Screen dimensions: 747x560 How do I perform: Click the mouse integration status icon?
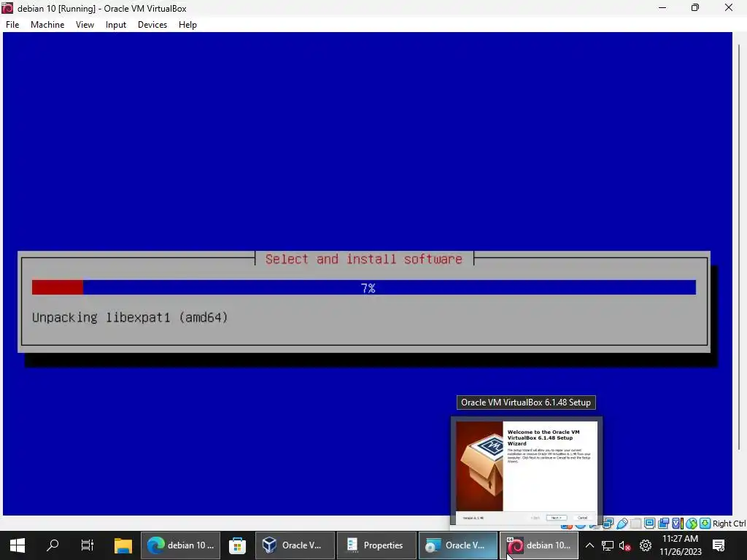pyautogui.click(x=692, y=524)
